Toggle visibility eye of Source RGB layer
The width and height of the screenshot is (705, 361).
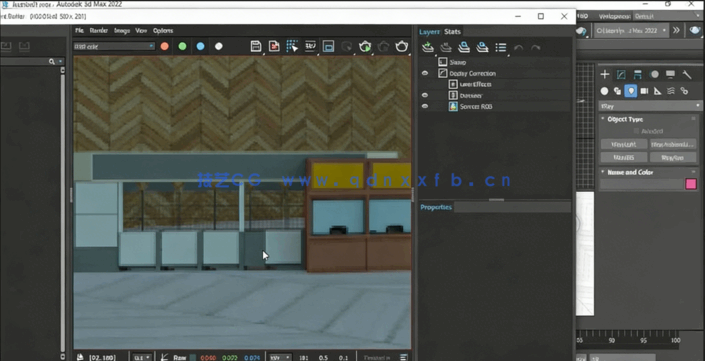(x=425, y=106)
